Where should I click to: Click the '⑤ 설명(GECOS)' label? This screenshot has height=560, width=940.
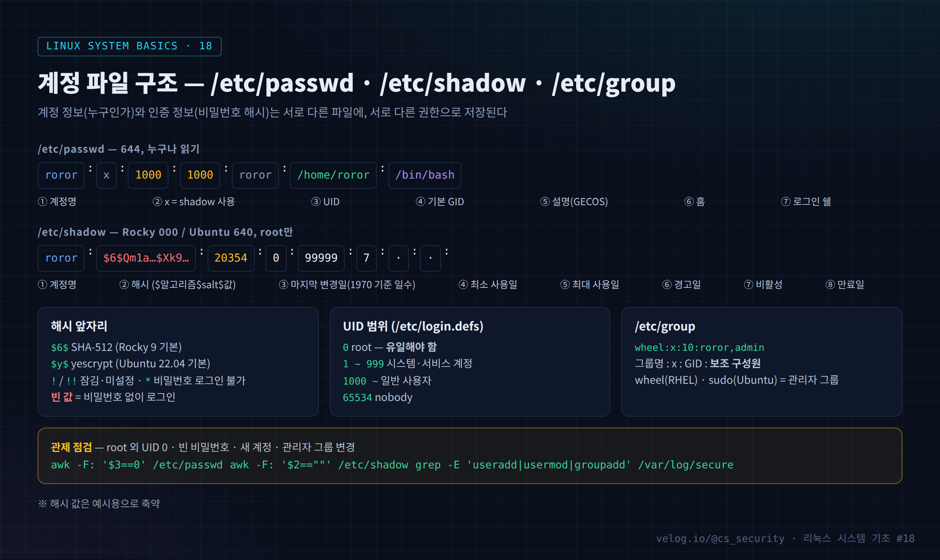pos(574,202)
